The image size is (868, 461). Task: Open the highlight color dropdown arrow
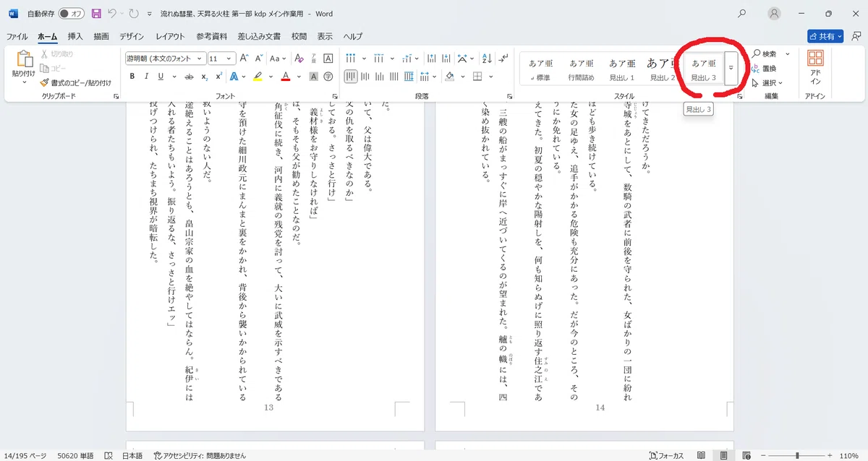pyautogui.click(x=271, y=76)
